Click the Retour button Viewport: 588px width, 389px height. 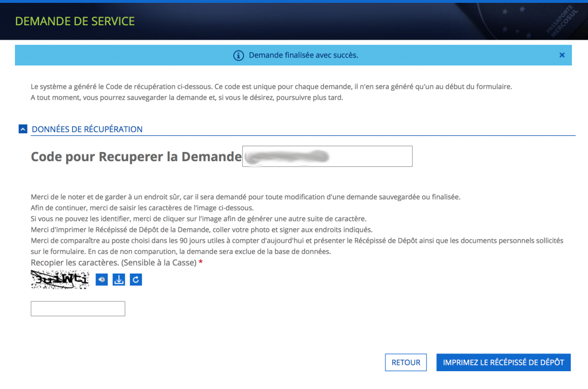click(406, 363)
